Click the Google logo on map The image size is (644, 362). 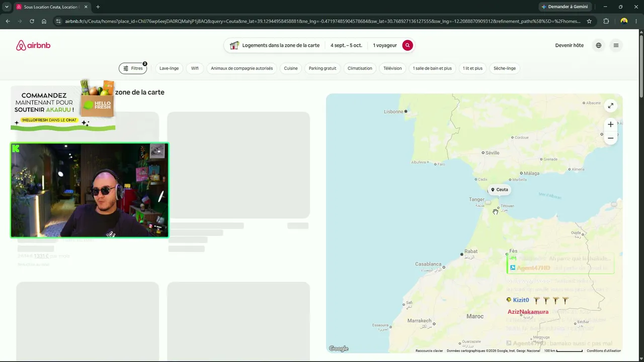tap(339, 349)
